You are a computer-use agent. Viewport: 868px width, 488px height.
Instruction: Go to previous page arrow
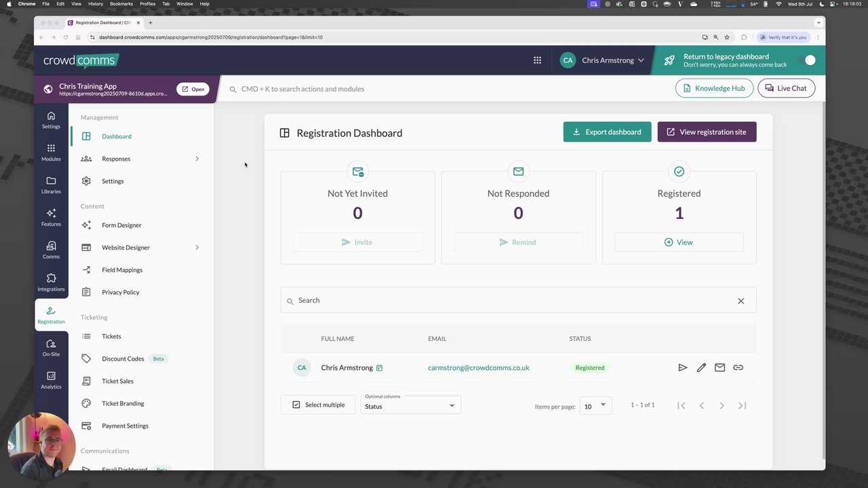point(701,405)
